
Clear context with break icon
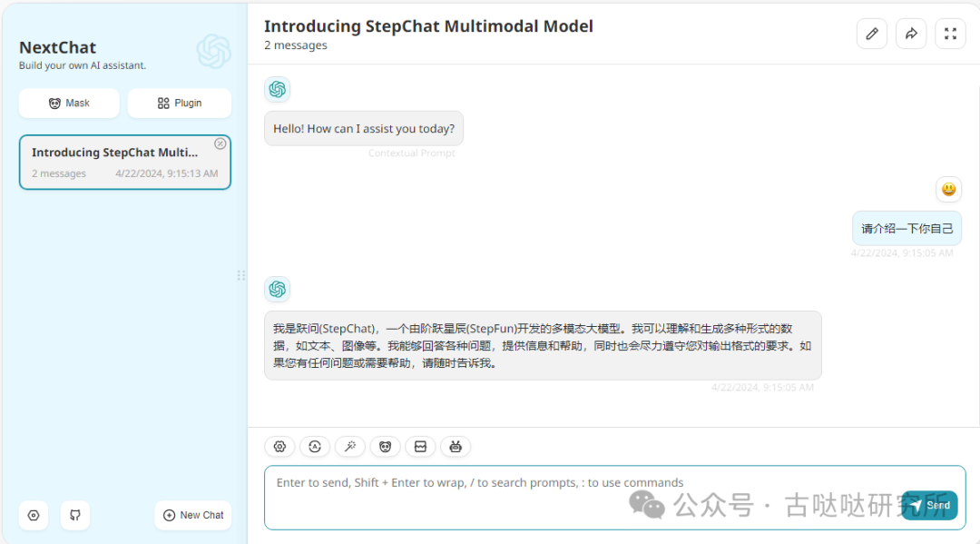click(x=420, y=447)
